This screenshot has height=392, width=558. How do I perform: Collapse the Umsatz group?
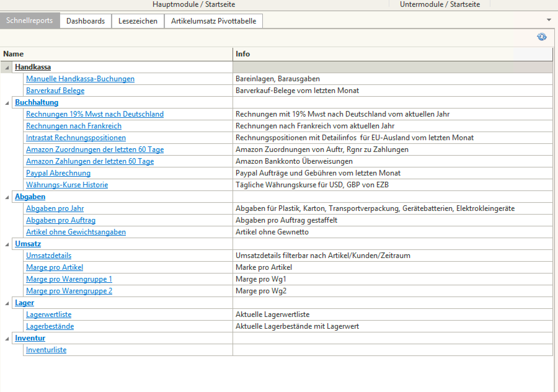(x=7, y=244)
